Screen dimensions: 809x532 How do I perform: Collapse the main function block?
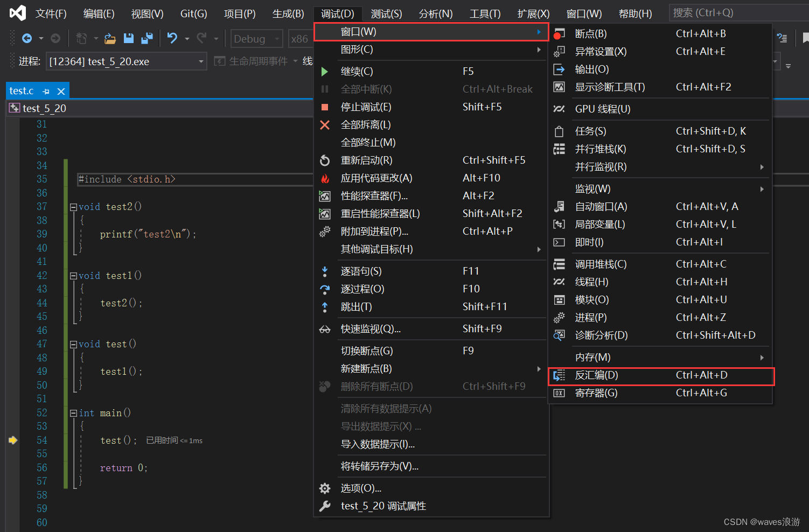(73, 413)
